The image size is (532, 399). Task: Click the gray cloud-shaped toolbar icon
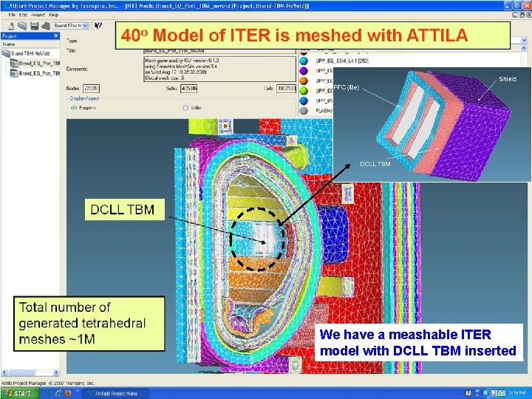[46, 26]
